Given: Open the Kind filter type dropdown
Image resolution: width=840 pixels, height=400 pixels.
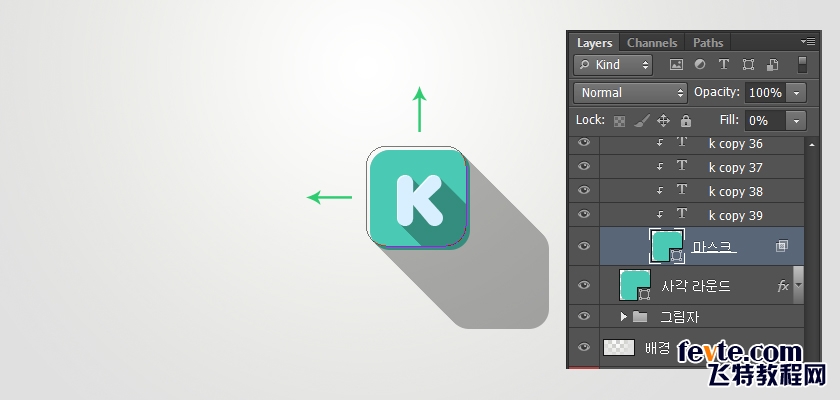Looking at the screenshot, I should tap(613, 65).
